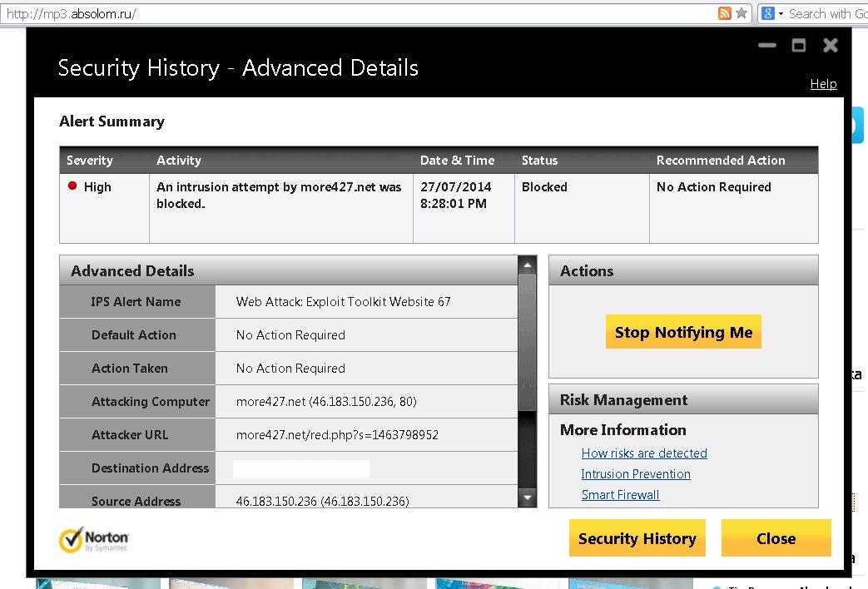
Task: Open the Intrusion Prevention link
Action: (636, 474)
